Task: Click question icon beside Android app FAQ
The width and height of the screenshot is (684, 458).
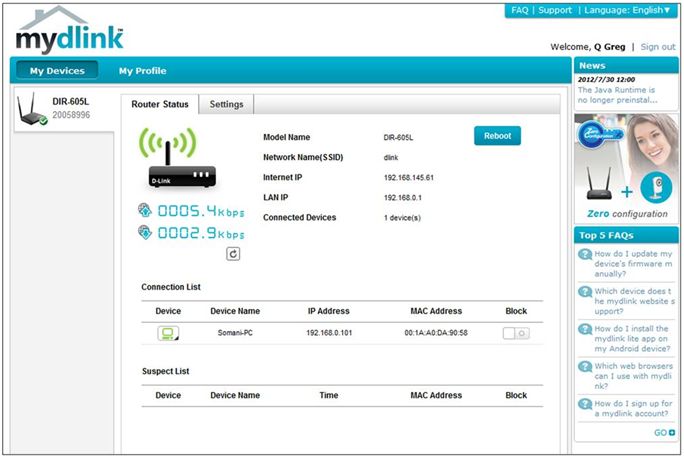Action: [x=585, y=329]
